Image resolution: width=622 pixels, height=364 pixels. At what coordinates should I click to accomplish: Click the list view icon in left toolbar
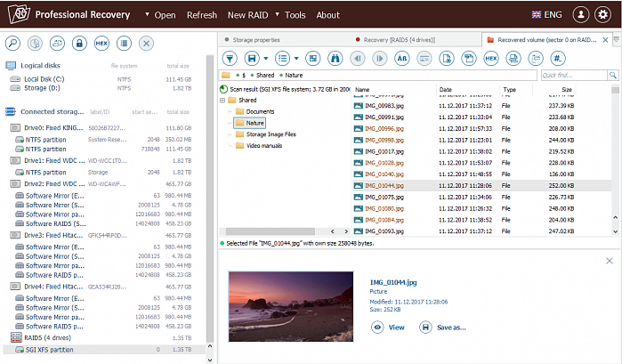[124, 44]
